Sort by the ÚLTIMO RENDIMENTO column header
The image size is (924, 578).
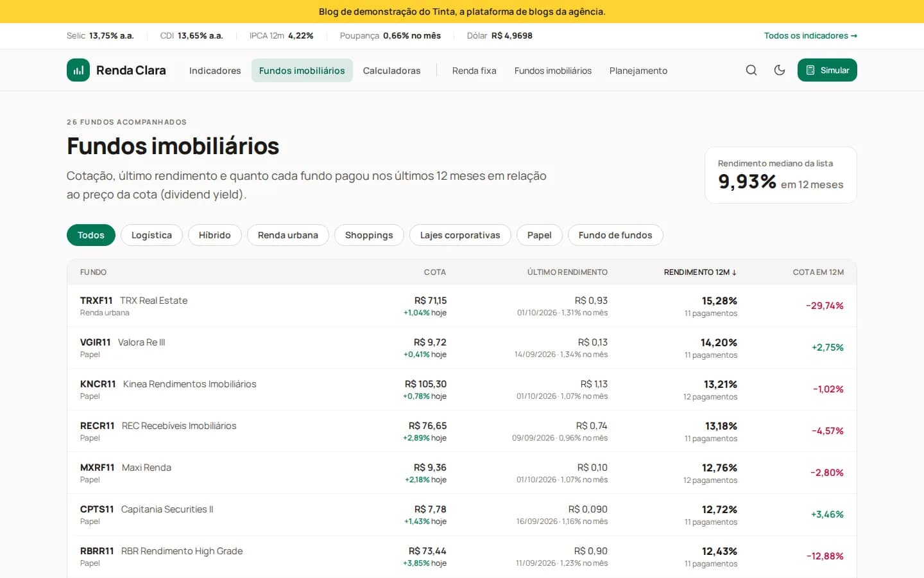coord(567,272)
